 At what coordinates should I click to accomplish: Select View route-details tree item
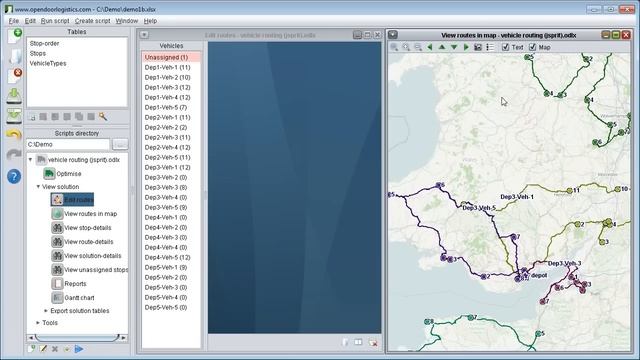click(82, 242)
